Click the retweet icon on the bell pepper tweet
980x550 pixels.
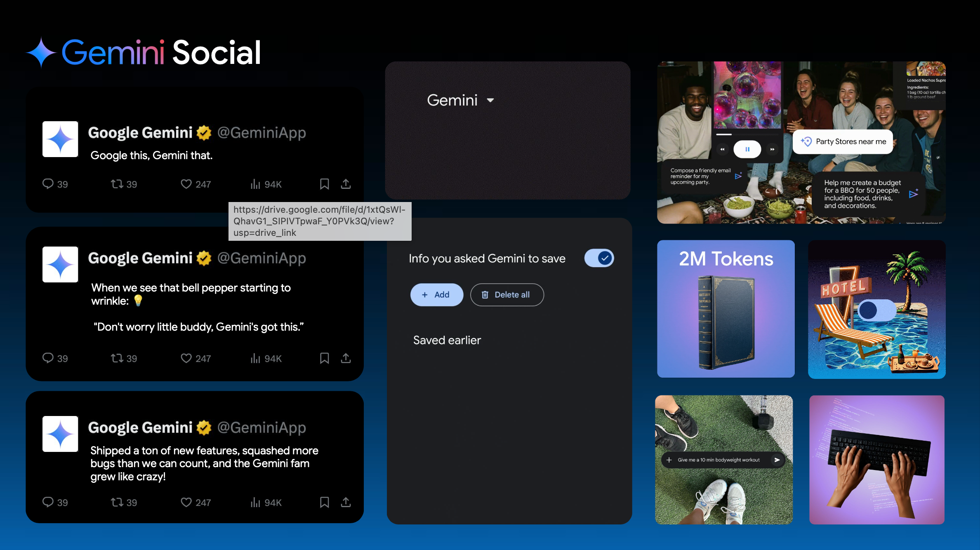point(117,358)
